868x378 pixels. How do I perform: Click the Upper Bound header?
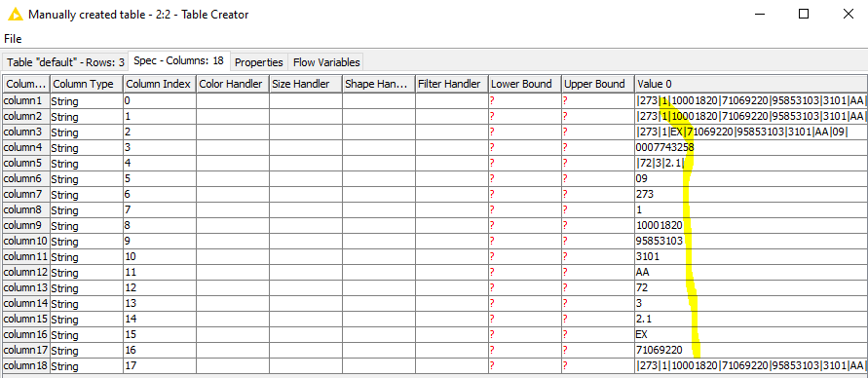point(598,84)
